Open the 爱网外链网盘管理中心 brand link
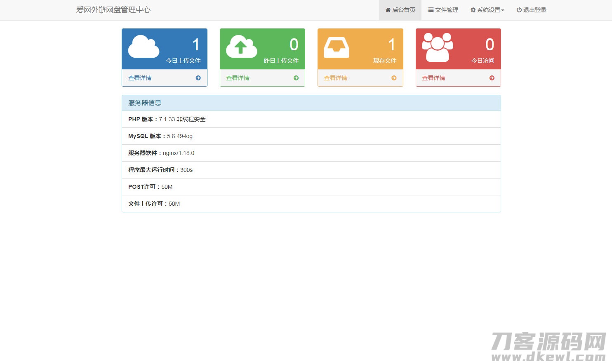 click(113, 10)
